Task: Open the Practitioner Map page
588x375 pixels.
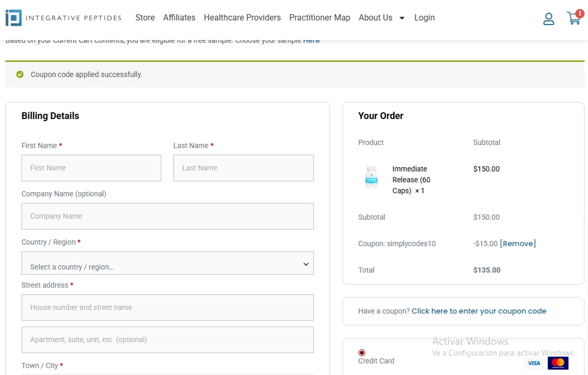Action: coord(319,18)
